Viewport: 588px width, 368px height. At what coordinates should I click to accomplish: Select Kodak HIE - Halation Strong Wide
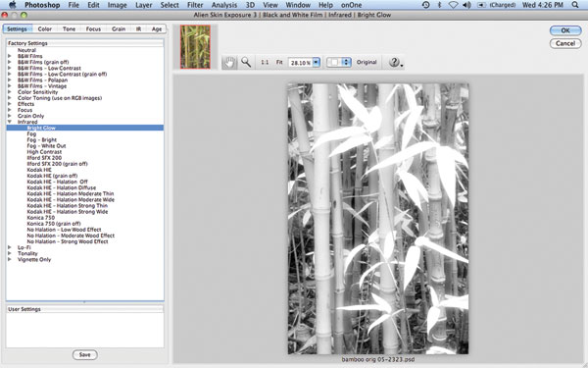67,212
